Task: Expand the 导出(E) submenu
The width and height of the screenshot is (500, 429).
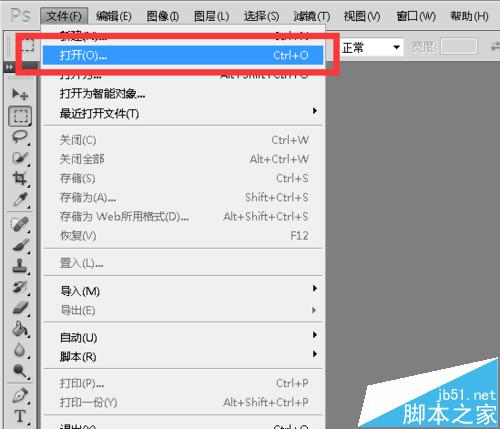Action: pos(183,310)
